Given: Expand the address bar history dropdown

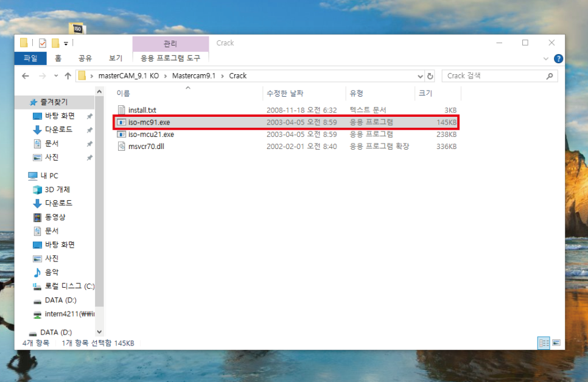Looking at the screenshot, I should pyautogui.click(x=420, y=76).
